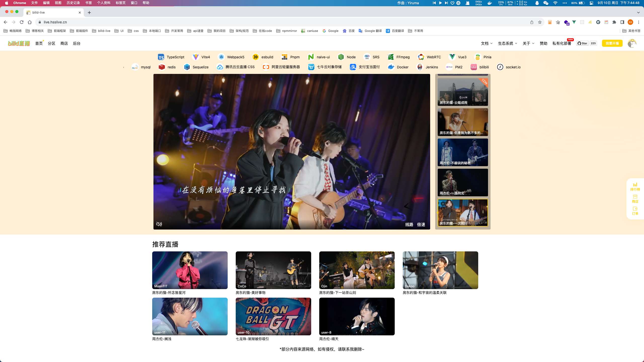Expand the 关于 dropdown menu
This screenshot has height=362, width=644.
click(528, 43)
